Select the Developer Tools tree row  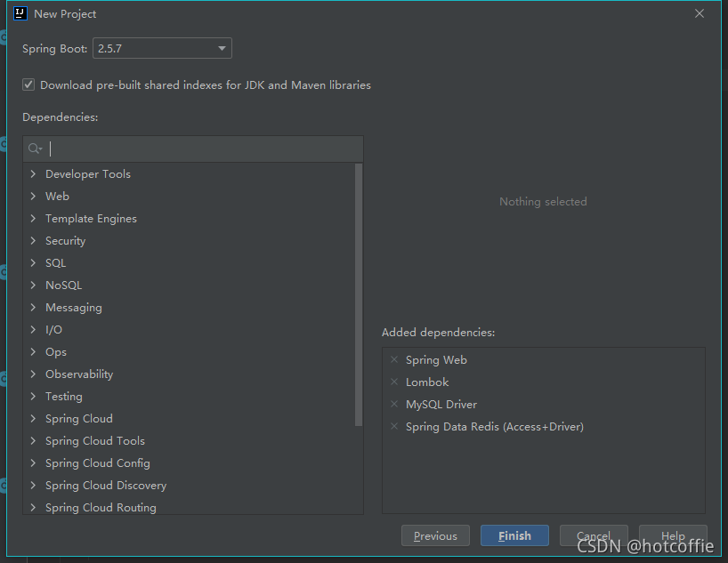pos(189,174)
